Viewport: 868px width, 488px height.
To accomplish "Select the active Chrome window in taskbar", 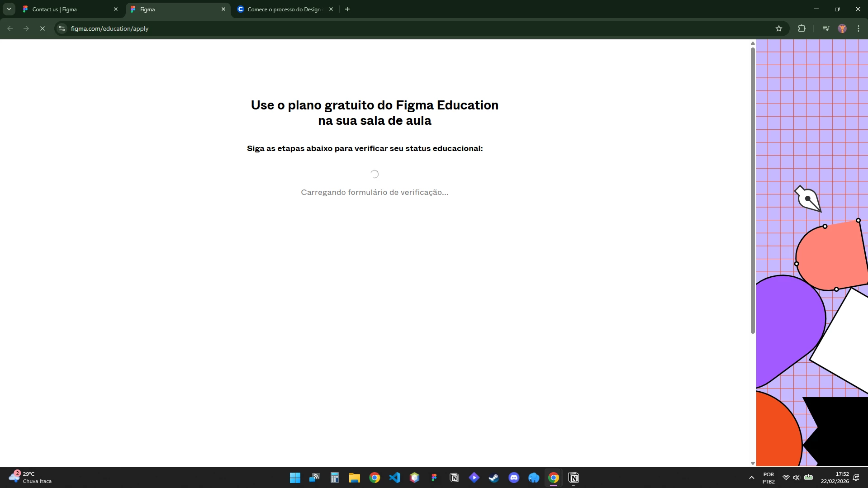I will [554, 478].
